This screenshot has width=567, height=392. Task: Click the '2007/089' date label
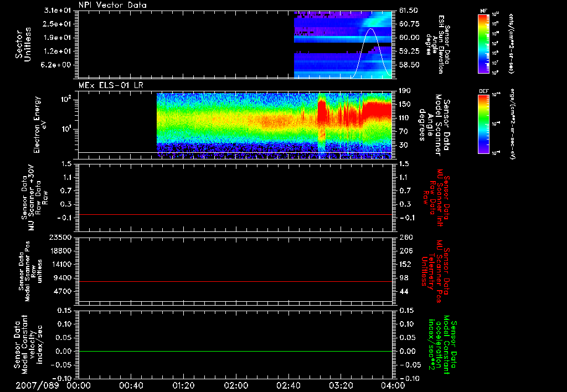tap(37, 385)
